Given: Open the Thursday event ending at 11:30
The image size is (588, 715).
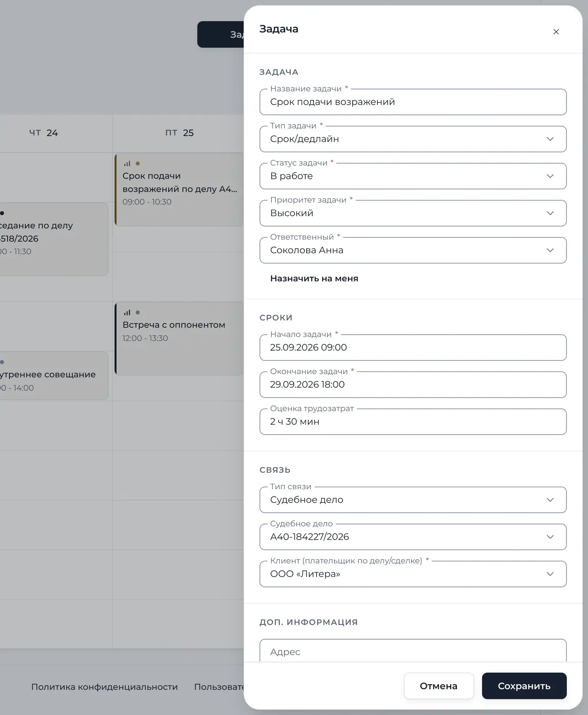Looking at the screenshot, I should [x=54, y=239].
